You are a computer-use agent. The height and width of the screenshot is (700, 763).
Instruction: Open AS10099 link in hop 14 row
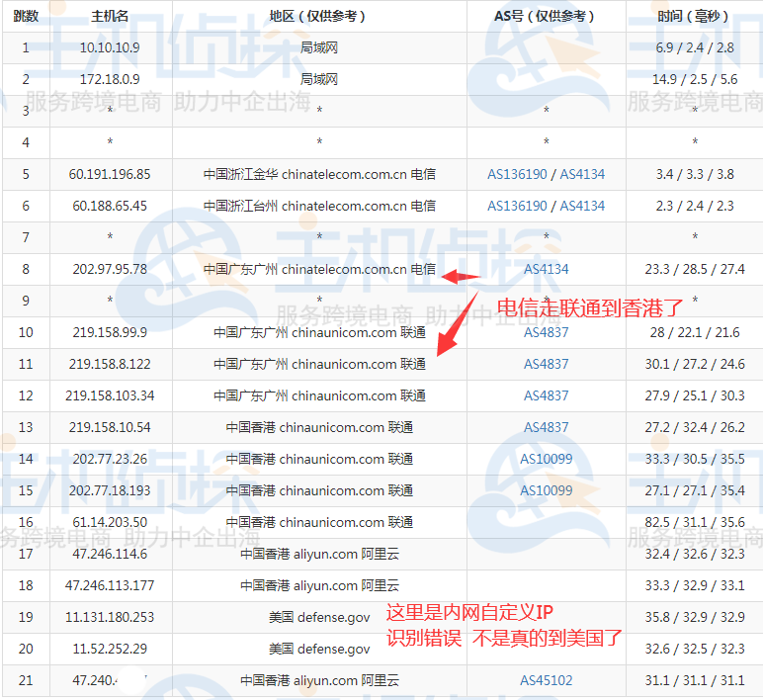546,459
